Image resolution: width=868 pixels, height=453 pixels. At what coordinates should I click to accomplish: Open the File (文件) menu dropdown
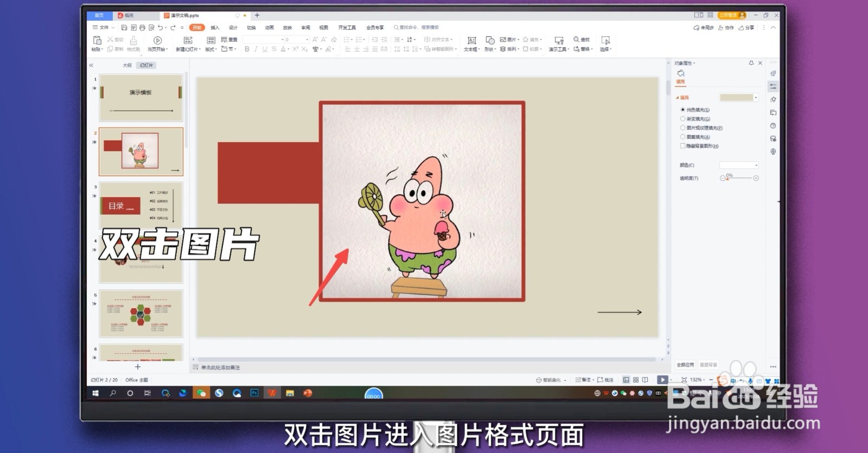[x=103, y=28]
